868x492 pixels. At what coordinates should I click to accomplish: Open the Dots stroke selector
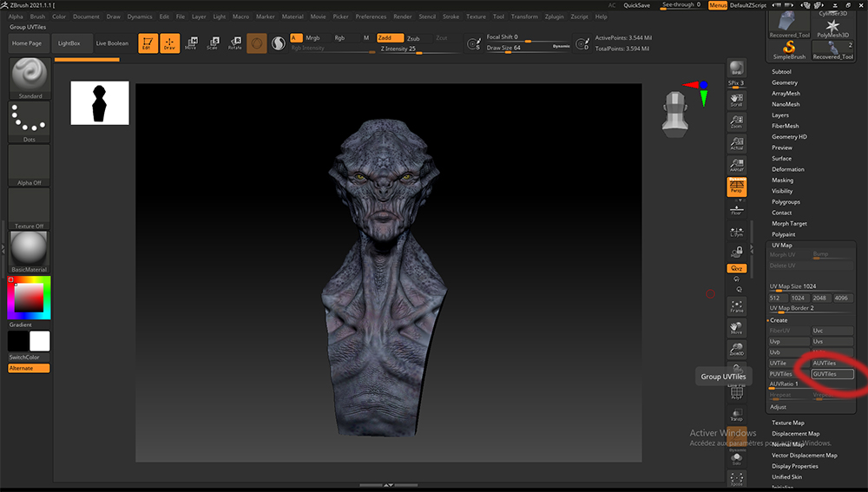click(x=30, y=121)
